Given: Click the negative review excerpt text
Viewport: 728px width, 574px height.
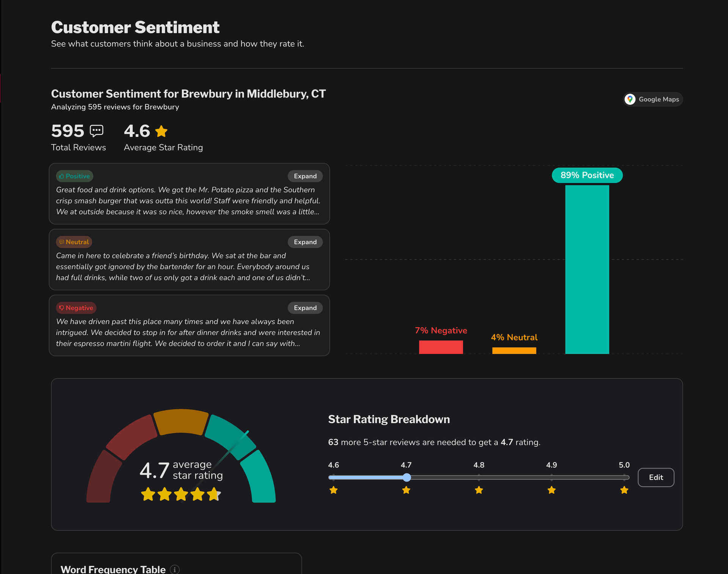Looking at the screenshot, I should point(188,332).
